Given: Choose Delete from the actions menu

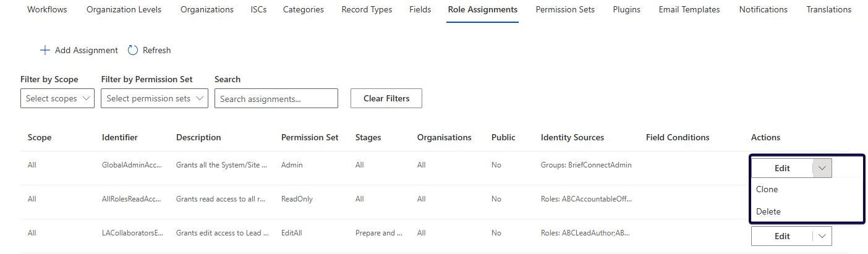Looking at the screenshot, I should tap(768, 211).
